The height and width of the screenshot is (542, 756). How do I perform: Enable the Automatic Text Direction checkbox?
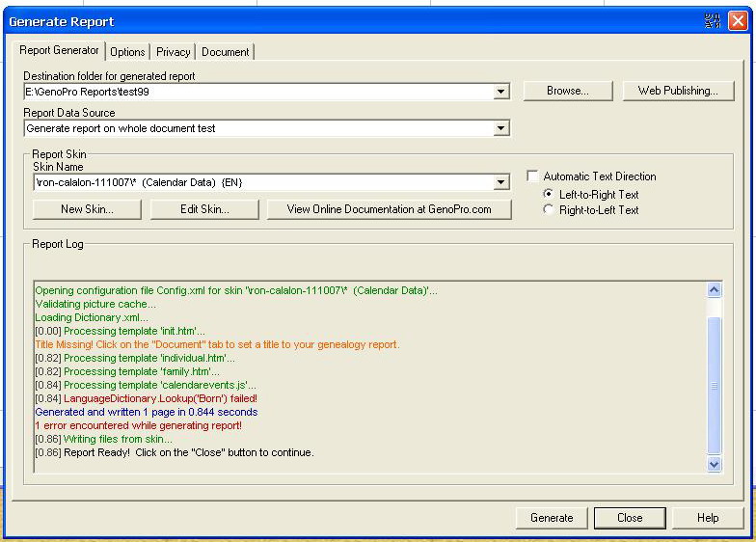tap(532, 176)
